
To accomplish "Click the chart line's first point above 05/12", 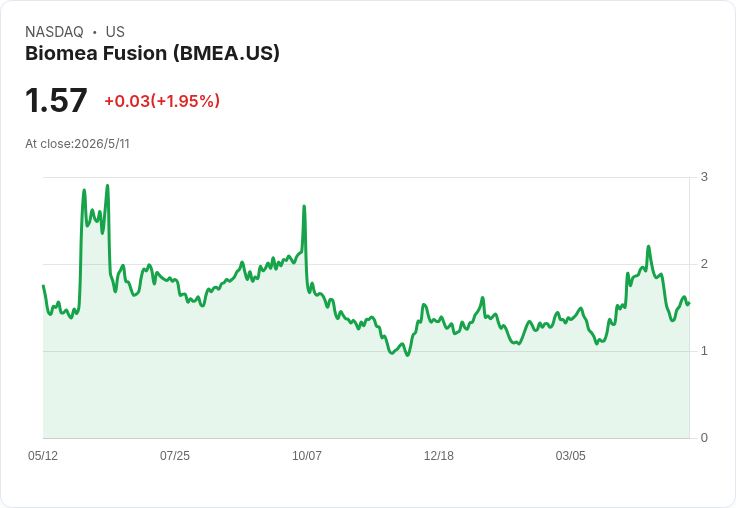I will point(44,286).
